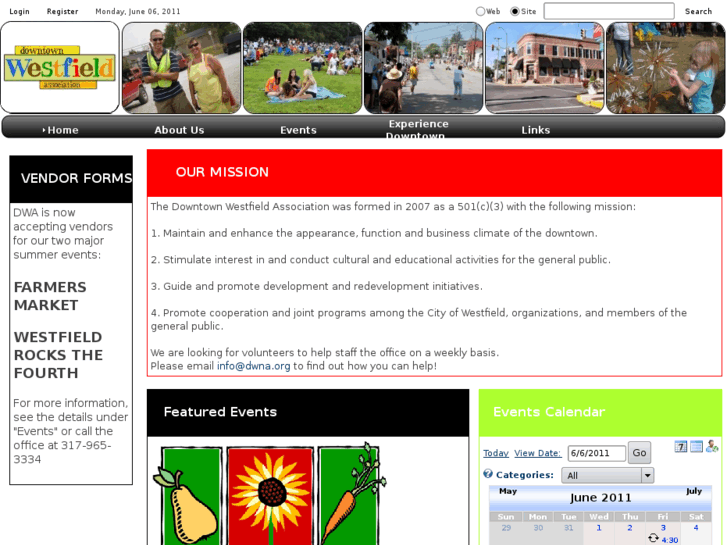Open June 2 in the calendar

click(630, 528)
